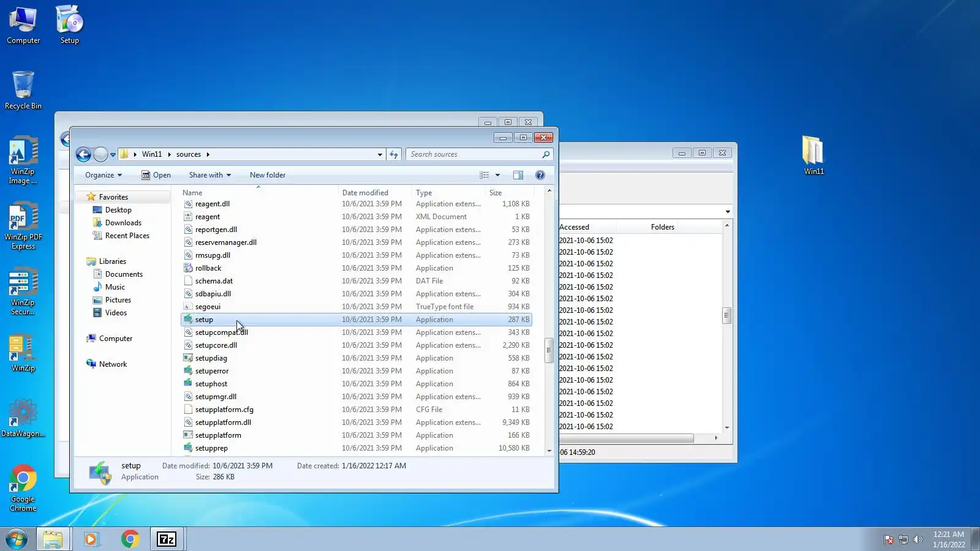Image resolution: width=980 pixels, height=551 pixels.
Task: Click Win11 in the address path
Action: [x=152, y=154]
